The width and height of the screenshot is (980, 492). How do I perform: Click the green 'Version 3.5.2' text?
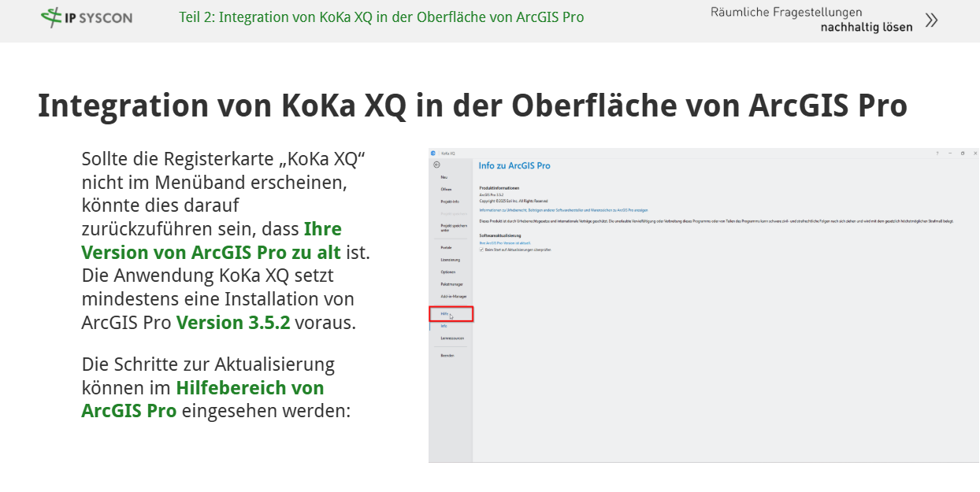click(233, 323)
